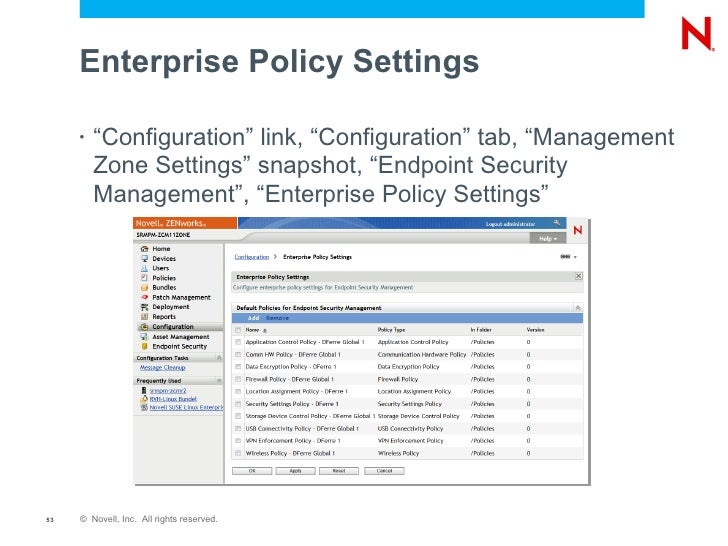
Task: Check Firewall Policy - DFerre Global 1
Action: point(238,379)
